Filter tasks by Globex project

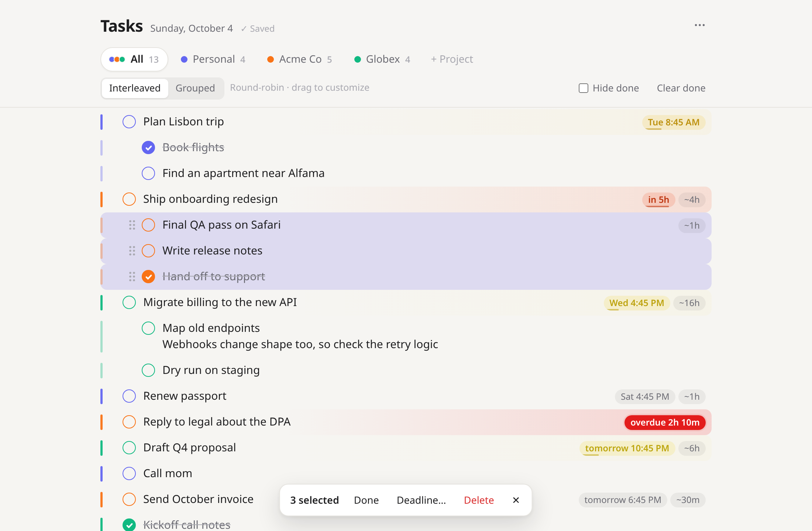coord(382,59)
